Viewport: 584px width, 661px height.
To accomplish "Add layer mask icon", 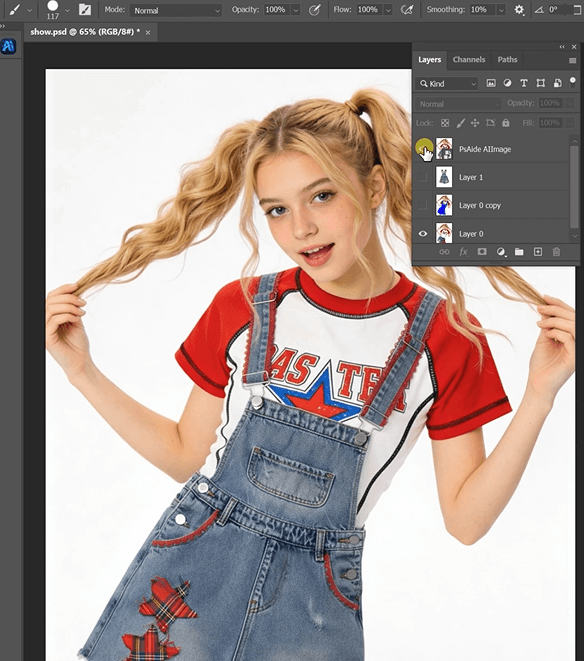I will (x=482, y=252).
